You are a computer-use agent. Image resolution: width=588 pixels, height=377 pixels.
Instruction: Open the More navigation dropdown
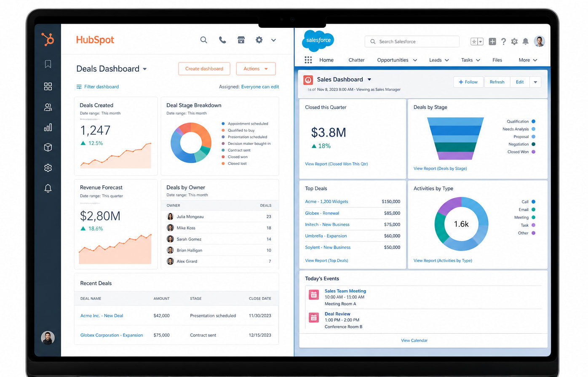click(x=528, y=60)
